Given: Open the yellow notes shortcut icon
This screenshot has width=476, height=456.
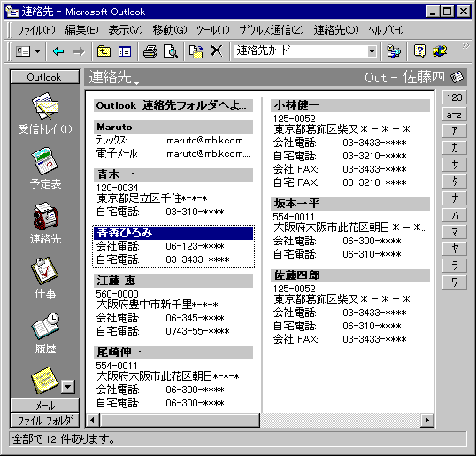Looking at the screenshot, I should 44,380.
